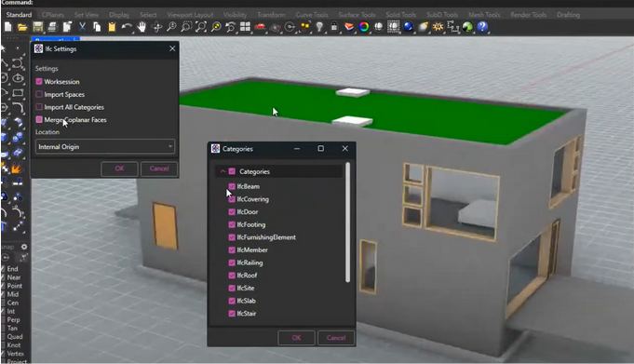Open the Mesh Tools toolbar tab

coord(484,15)
